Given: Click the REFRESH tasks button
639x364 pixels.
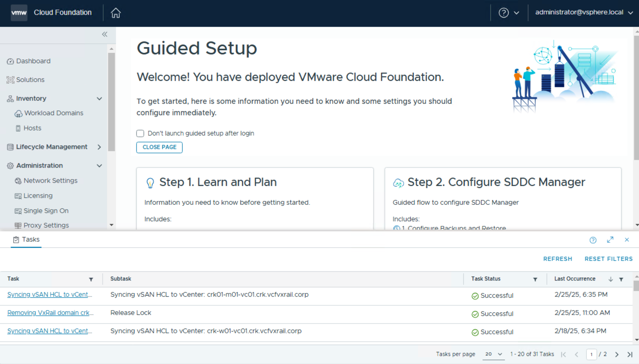Looking at the screenshot, I should [557, 259].
